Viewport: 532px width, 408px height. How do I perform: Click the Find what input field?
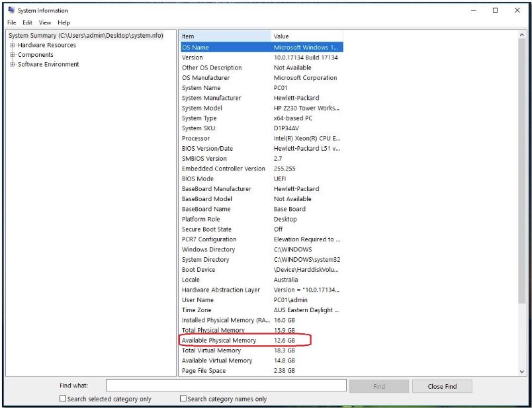[226, 386]
